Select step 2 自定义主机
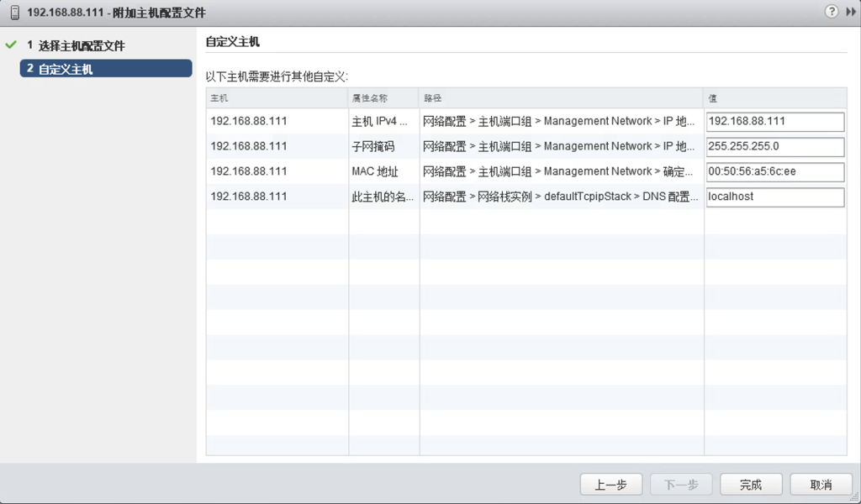This screenshot has height=504, width=861. tap(106, 69)
